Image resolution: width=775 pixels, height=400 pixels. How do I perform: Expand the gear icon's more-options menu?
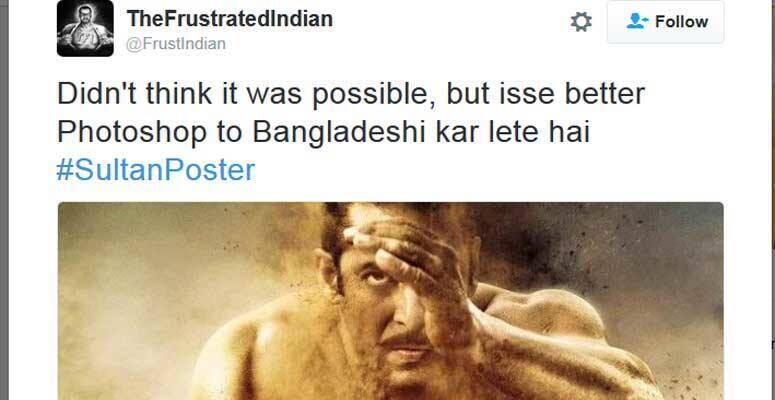click(x=581, y=22)
